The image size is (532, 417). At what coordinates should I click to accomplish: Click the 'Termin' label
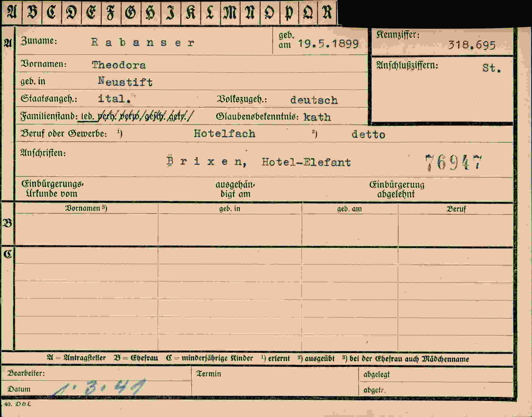tap(209, 374)
